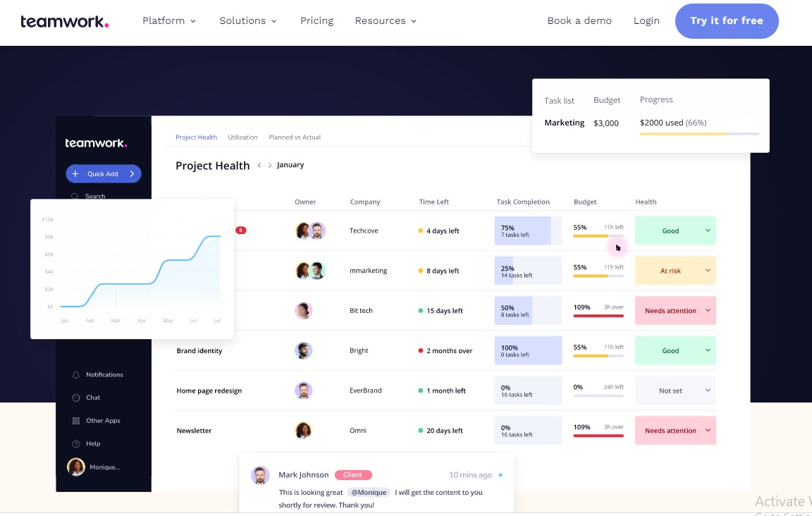812x516 pixels.
Task: Open the Resources dropdown menu
Action: [386, 20]
